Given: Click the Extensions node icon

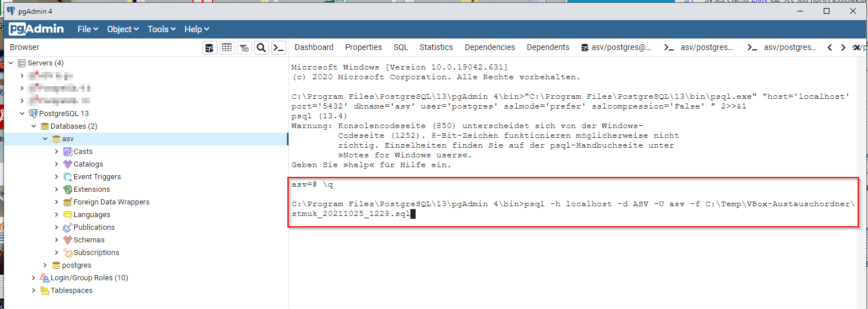Looking at the screenshot, I should pos(68,189).
